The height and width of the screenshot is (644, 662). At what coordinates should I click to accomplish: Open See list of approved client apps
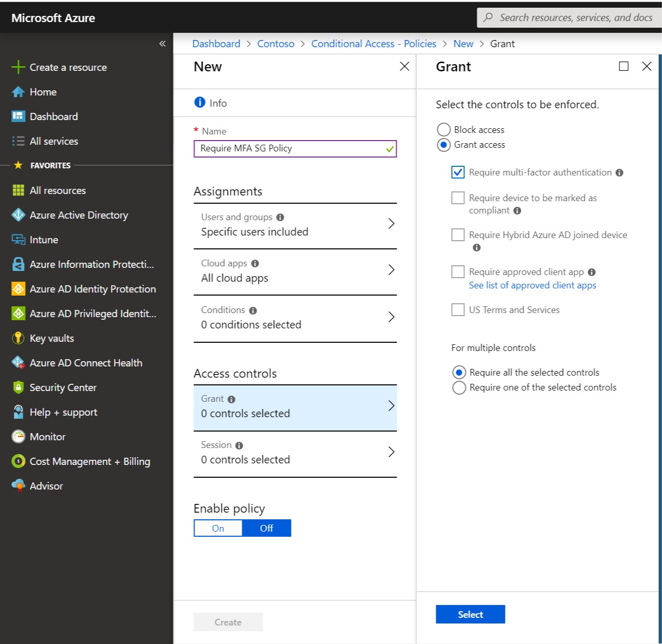pos(532,285)
